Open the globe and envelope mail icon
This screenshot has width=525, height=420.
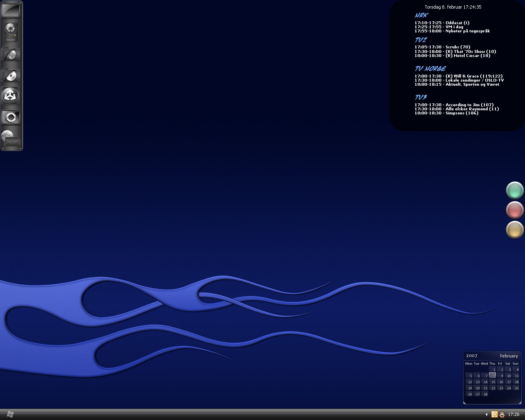tap(11, 139)
